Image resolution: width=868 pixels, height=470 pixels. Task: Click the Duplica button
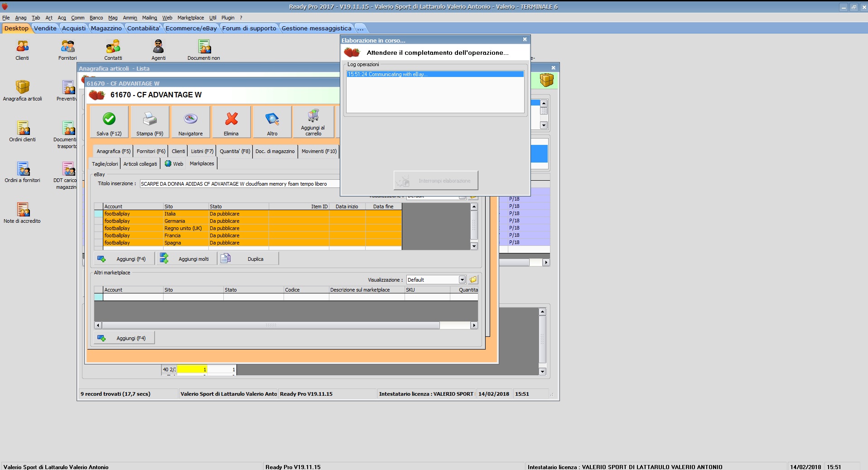coord(248,259)
